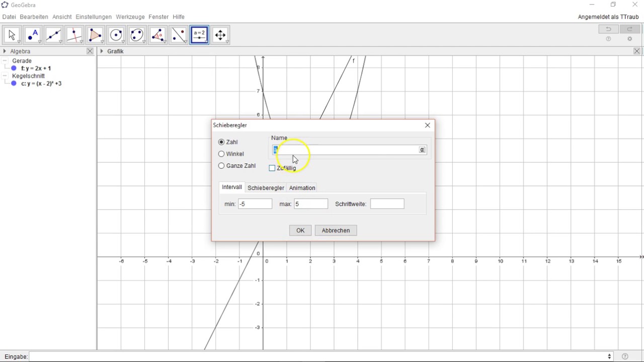Image resolution: width=644 pixels, height=362 pixels.
Task: Open the settings gear icon
Action: click(629, 39)
